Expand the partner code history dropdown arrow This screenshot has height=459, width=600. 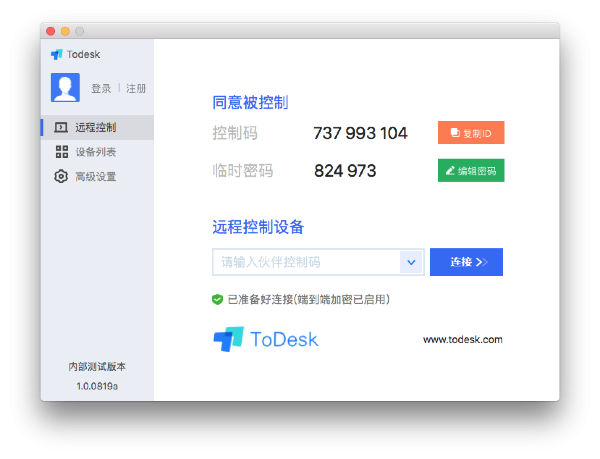(x=412, y=262)
